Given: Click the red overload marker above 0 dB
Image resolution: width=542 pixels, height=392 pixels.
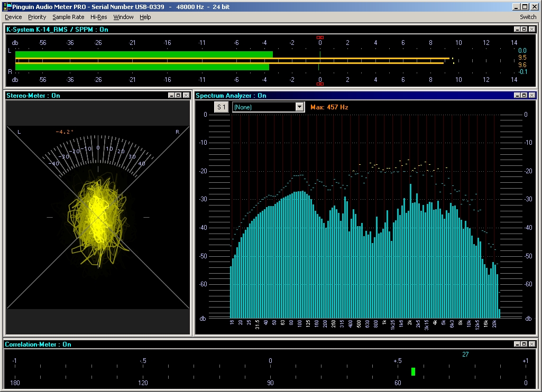Looking at the screenshot, I should click(319, 38).
